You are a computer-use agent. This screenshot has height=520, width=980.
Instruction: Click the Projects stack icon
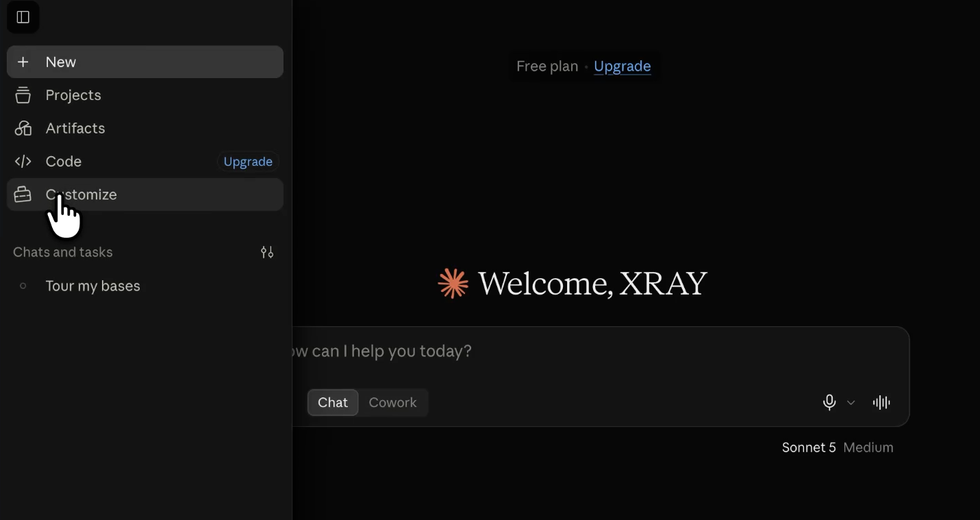[23, 95]
